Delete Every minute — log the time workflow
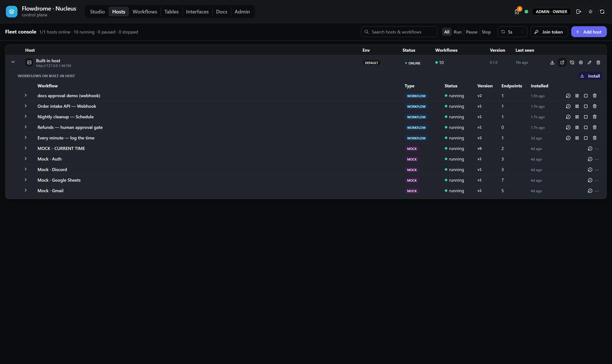612x364 pixels. click(x=595, y=138)
